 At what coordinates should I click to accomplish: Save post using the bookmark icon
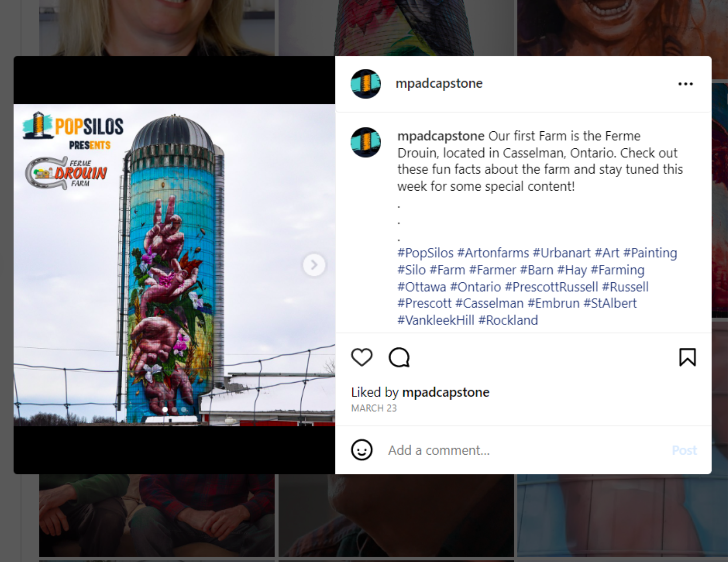[x=687, y=357]
